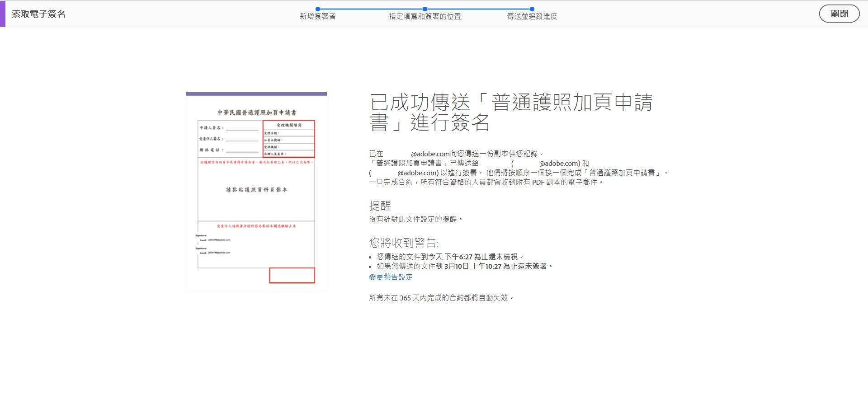Image resolution: width=868 pixels, height=394 pixels.
Task: Select the 指定填寫和簽署的位置 step
Action: 425,16
